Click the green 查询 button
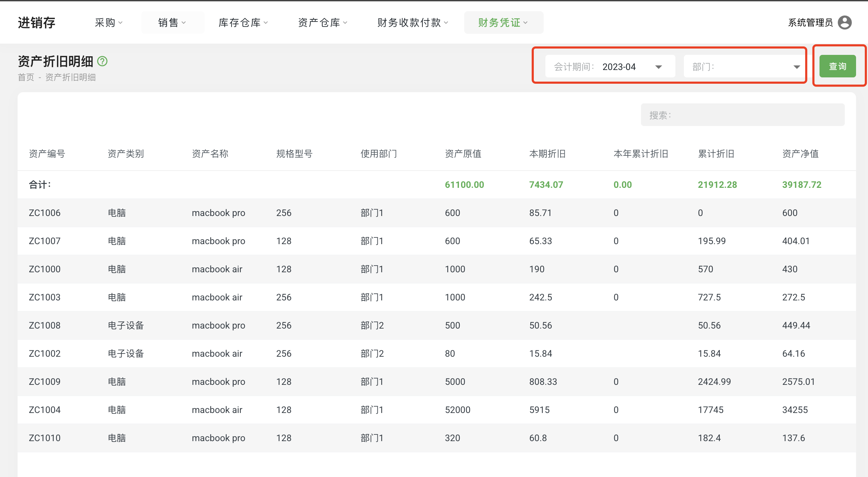Viewport: 868px width, 477px height. click(837, 66)
